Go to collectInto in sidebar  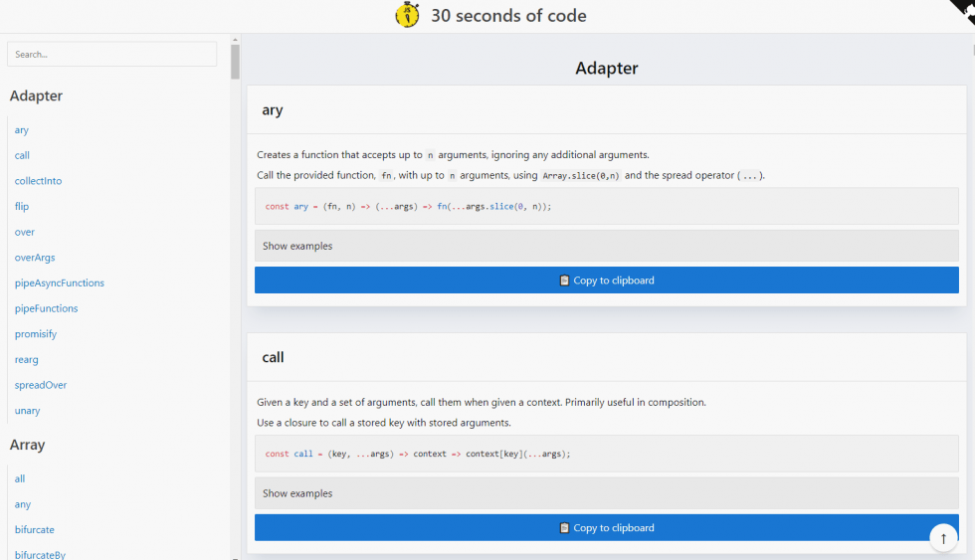(x=39, y=181)
